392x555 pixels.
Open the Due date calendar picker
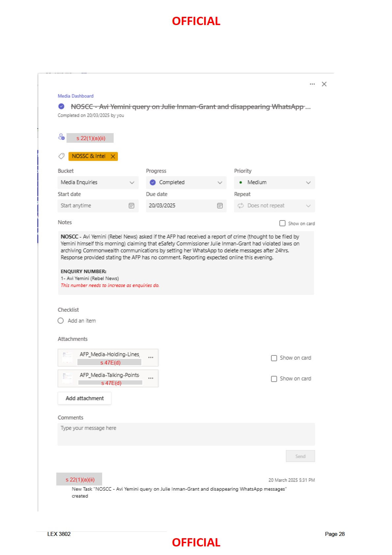click(220, 206)
